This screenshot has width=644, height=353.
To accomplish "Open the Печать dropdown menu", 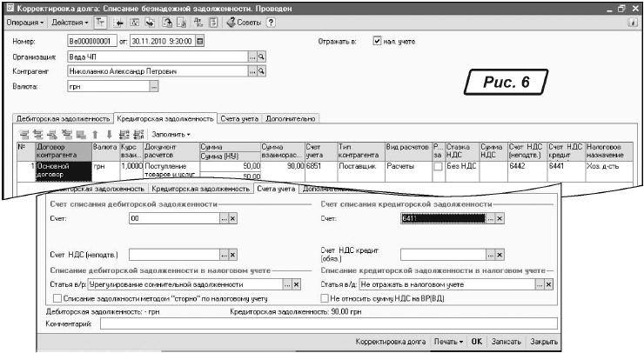I will tap(448, 343).
